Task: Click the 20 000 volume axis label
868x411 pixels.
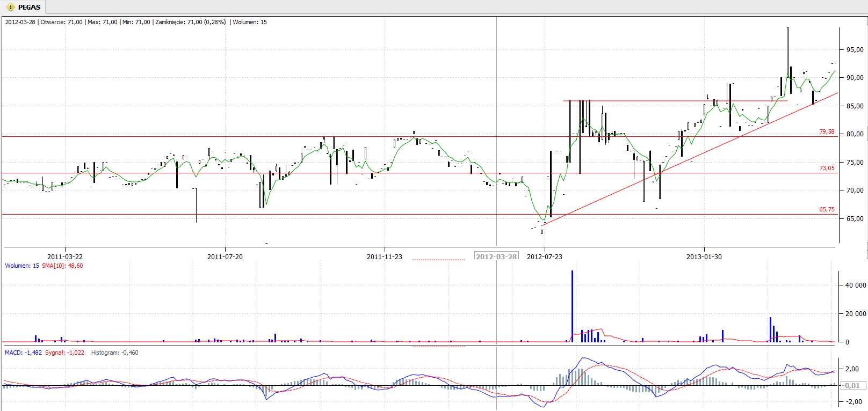Action: pos(856,314)
